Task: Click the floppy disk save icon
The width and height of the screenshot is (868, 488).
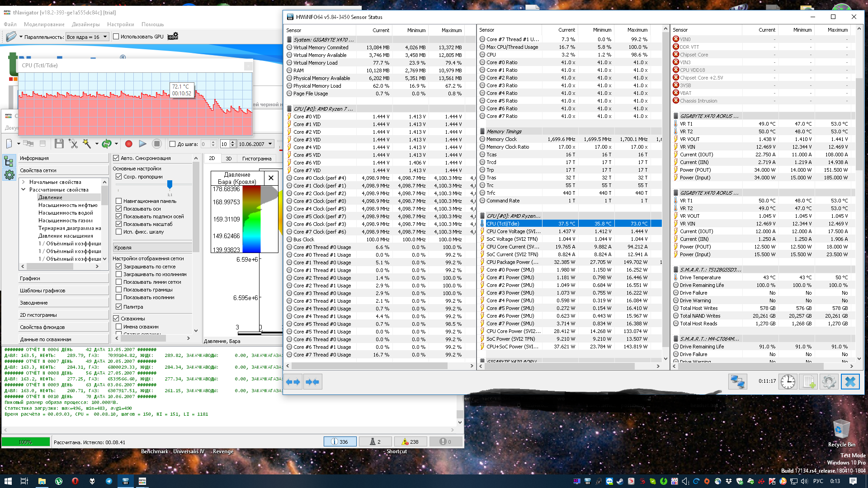Action: click(x=59, y=144)
